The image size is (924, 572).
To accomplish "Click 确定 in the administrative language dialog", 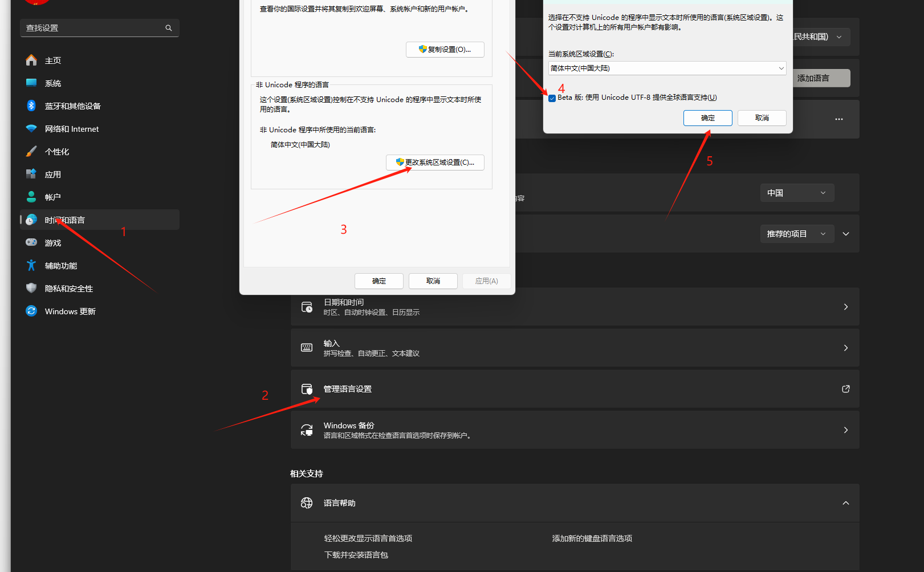I will [x=379, y=281].
